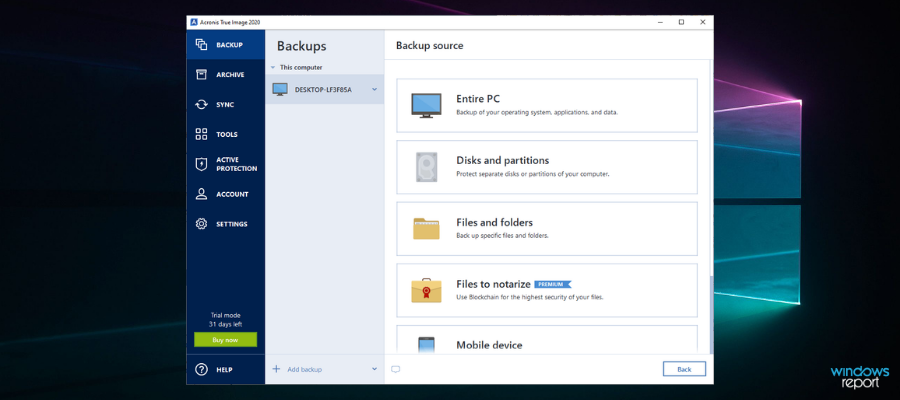Click the '31 days left' text
Screen dimensions: 900x400
tap(226, 324)
